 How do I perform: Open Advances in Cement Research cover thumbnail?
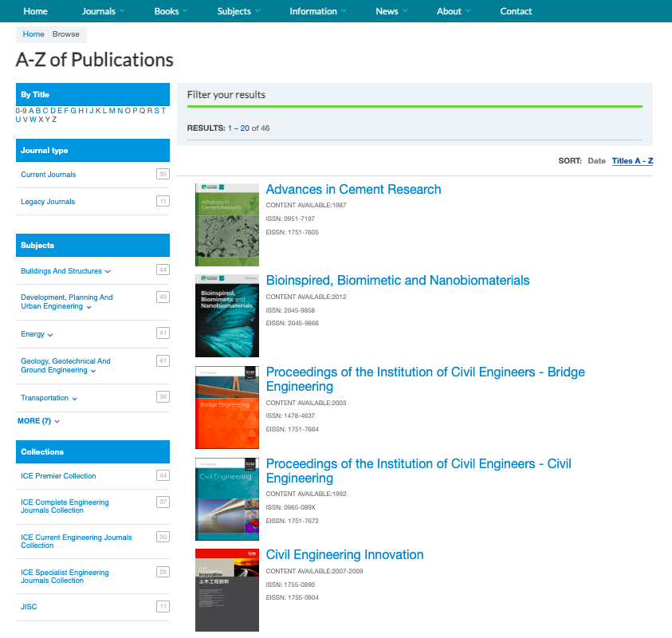[227, 225]
